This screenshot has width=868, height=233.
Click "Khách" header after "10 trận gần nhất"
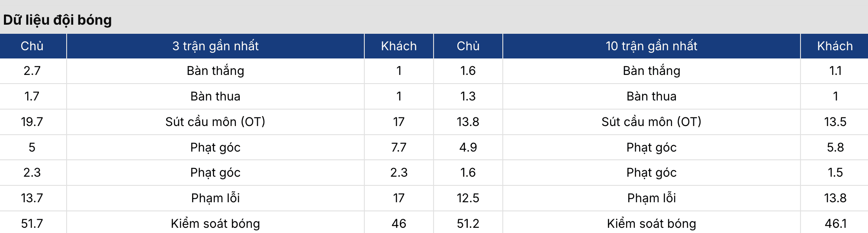coord(835,46)
